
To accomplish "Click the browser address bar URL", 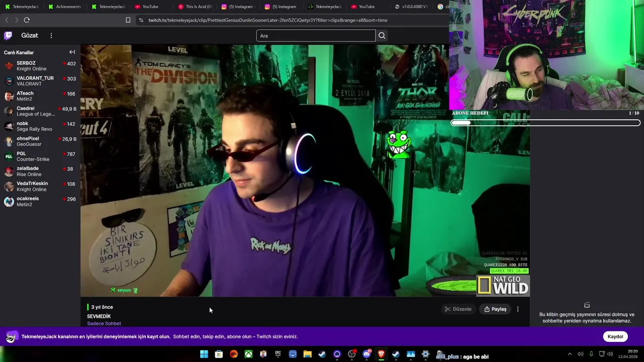I will [x=268, y=20].
